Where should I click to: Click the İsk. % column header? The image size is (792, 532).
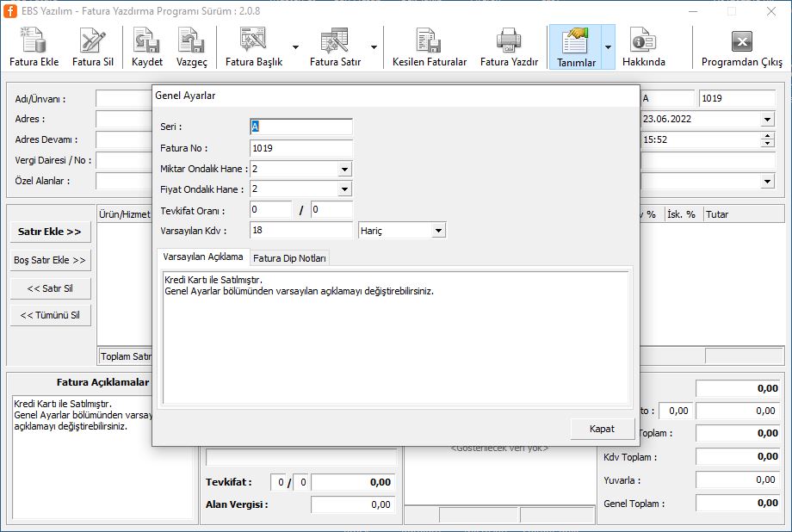click(x=682, y=214)
